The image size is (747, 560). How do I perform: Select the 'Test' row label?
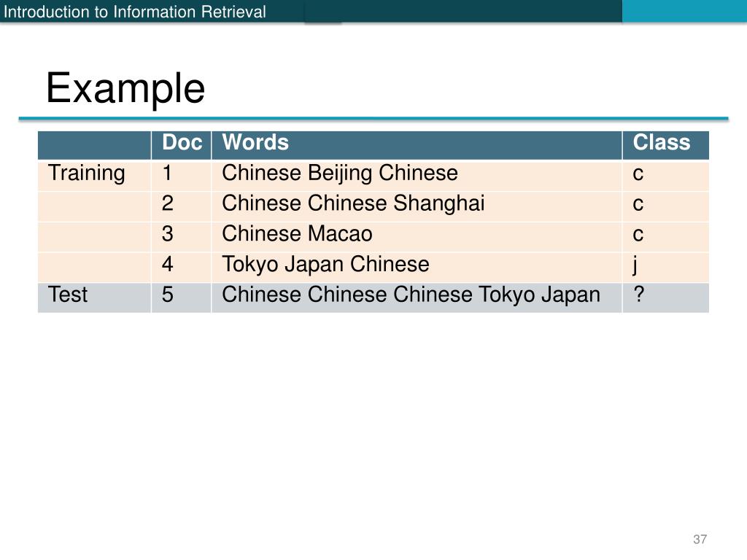tap(68, 295)
